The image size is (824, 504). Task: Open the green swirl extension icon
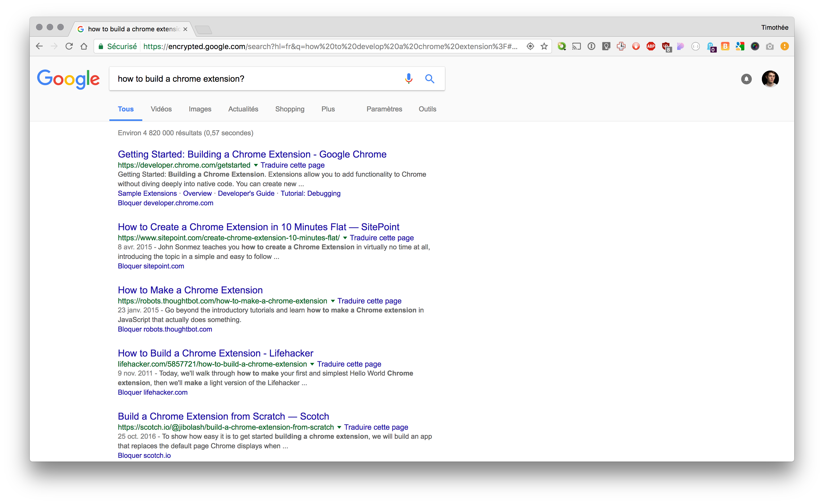[561, 46]
